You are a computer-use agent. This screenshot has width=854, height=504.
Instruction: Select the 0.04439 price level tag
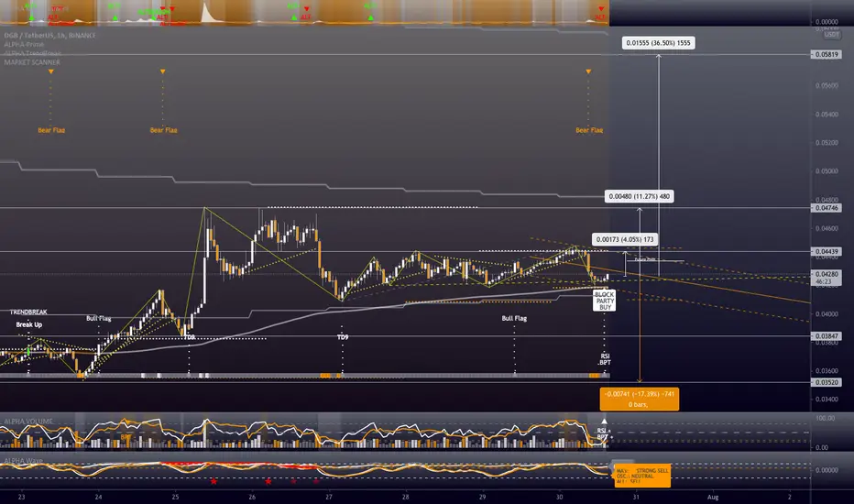pyautogui.click(x=827, y=252)
